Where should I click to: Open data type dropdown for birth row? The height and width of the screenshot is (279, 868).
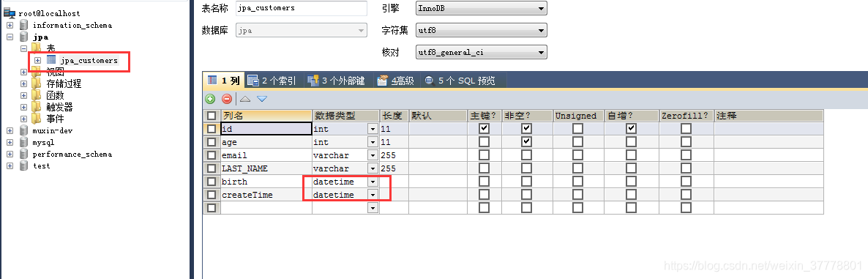click(373, 182)
